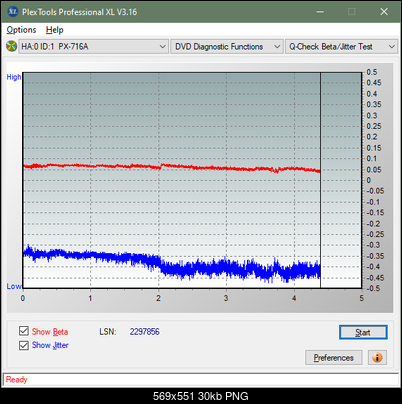Image resolution: width=402 pixels, height=404 pixels.
Task: Click the 0.5 y-axis value at top right
Action: 372,72
